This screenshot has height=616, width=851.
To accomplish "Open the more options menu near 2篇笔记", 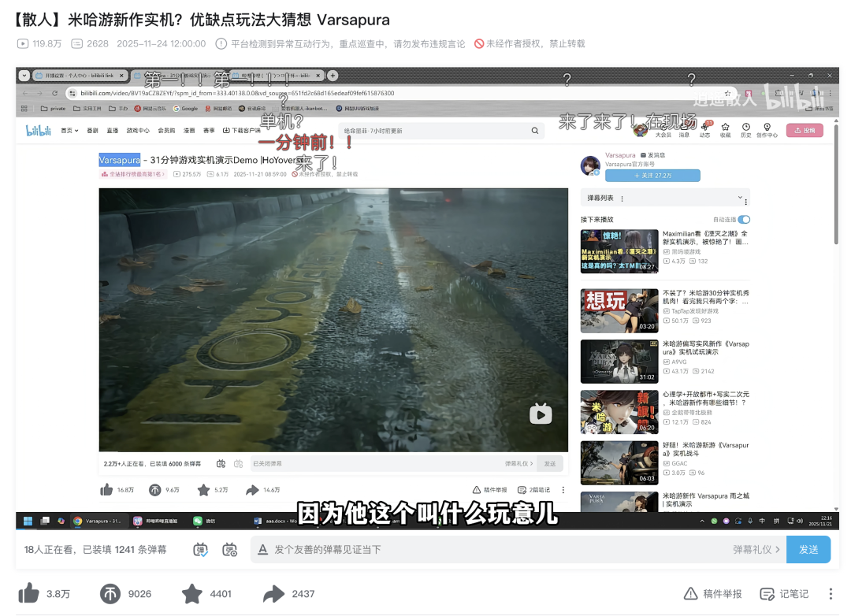I will point(563,490).
